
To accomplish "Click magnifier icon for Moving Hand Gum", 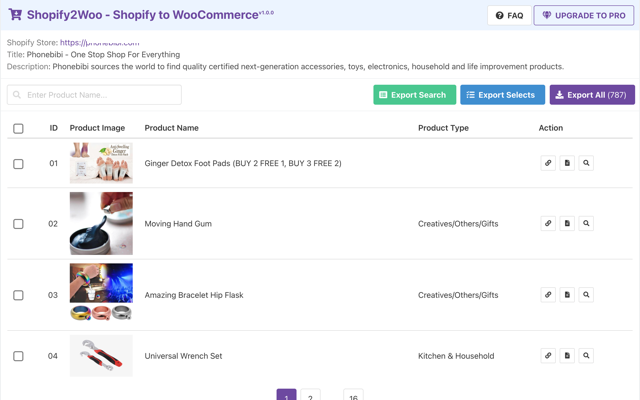I will click(x=586, y=223).
